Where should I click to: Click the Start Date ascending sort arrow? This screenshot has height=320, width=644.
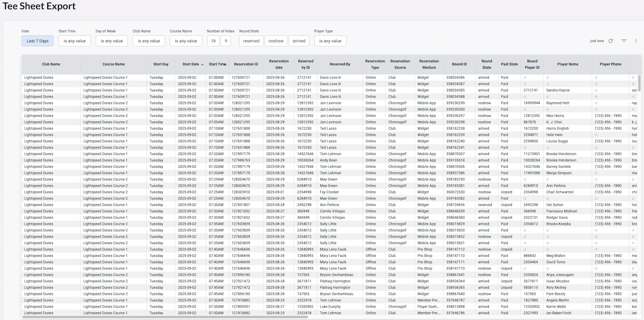(202, 64)
